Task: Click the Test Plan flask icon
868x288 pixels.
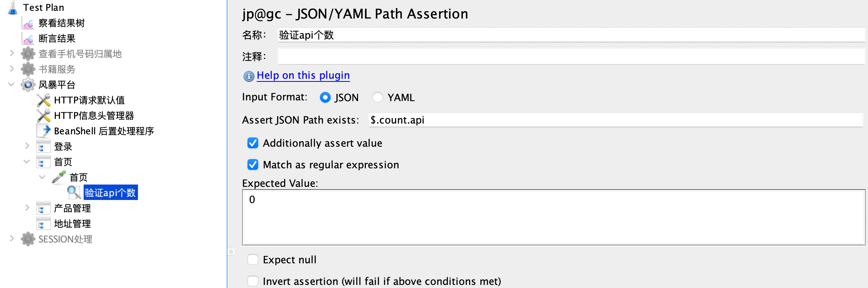Action: [13, 7]
